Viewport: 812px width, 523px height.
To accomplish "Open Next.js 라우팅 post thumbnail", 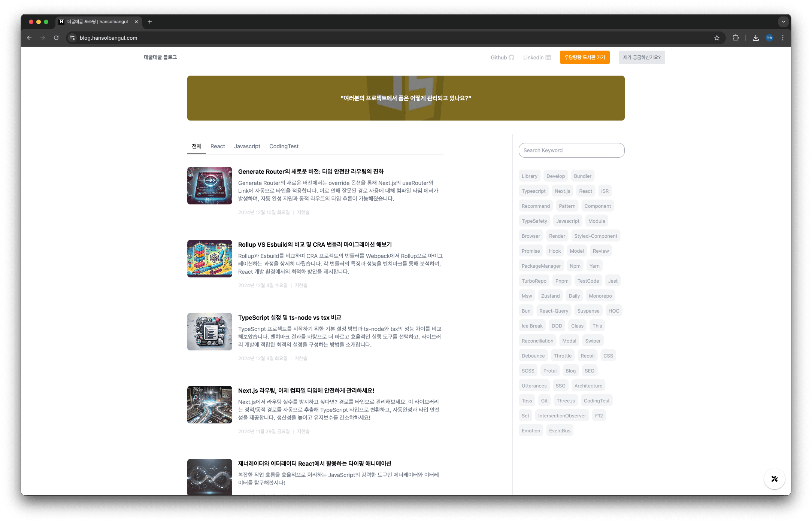I will (x=210, y=405).
